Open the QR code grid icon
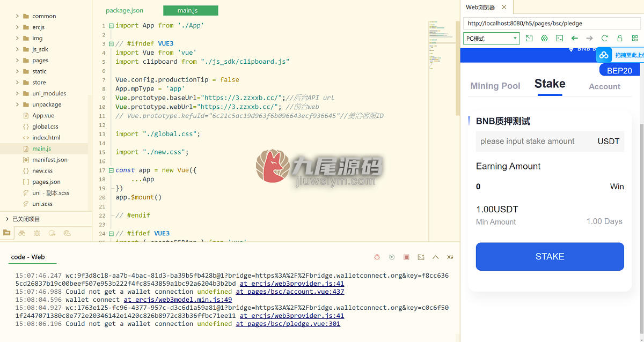This screenshot has width=644, height=342. 635,39
